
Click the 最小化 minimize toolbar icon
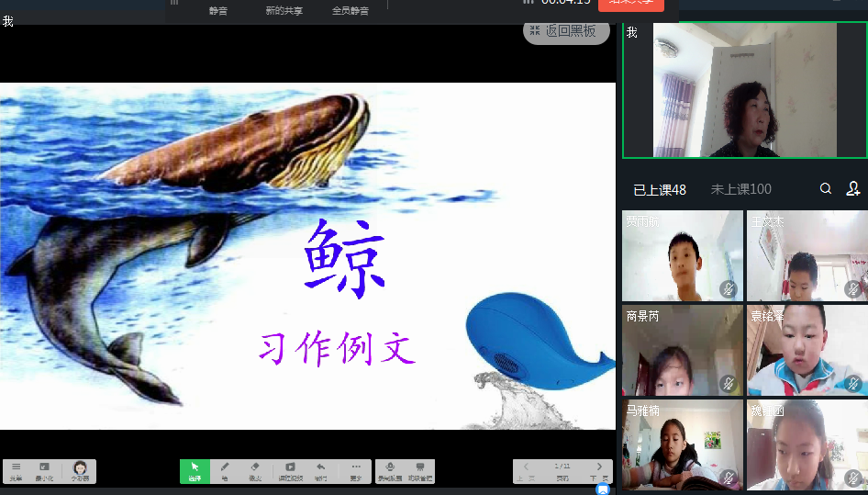[x=44, y=471]
